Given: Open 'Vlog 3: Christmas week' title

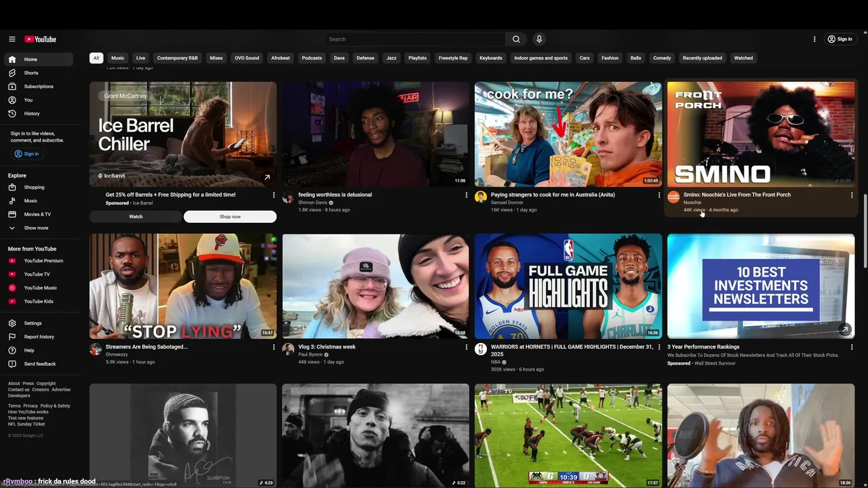Looking at the screenshot, I should tap(327, 347).
